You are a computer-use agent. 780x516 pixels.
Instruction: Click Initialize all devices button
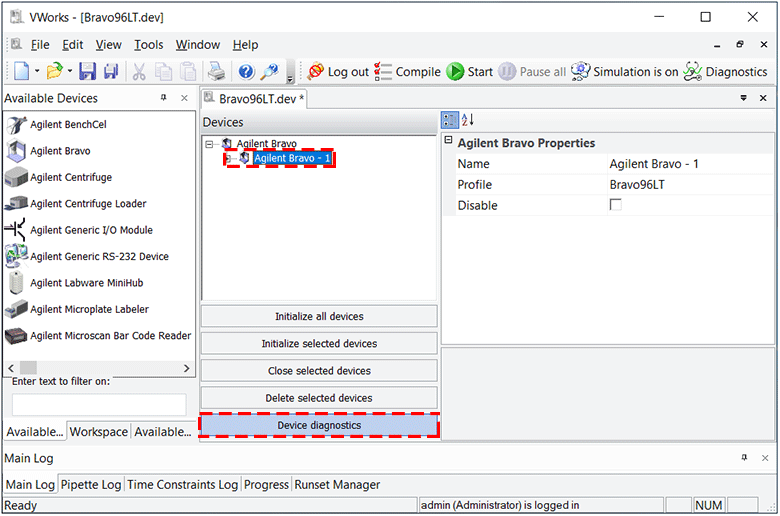coord(319,316)
